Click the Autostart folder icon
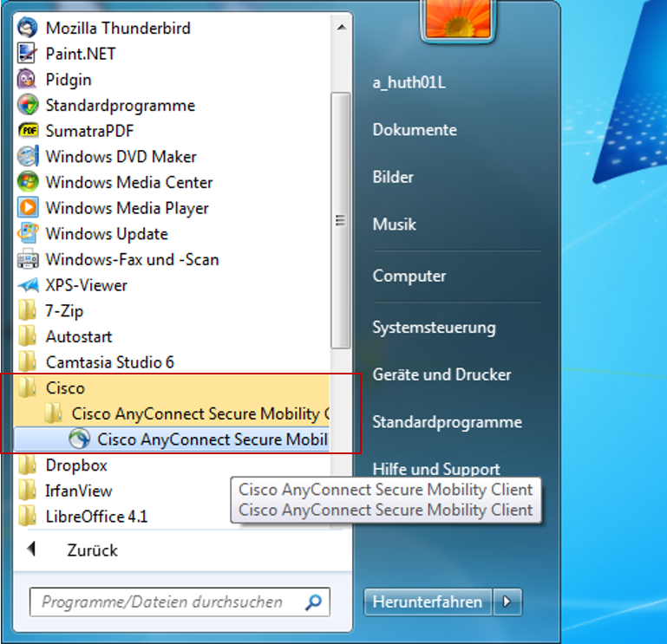The height and width of the screenshot is (644, 667). pyautogui.click(x=28, y=336)
